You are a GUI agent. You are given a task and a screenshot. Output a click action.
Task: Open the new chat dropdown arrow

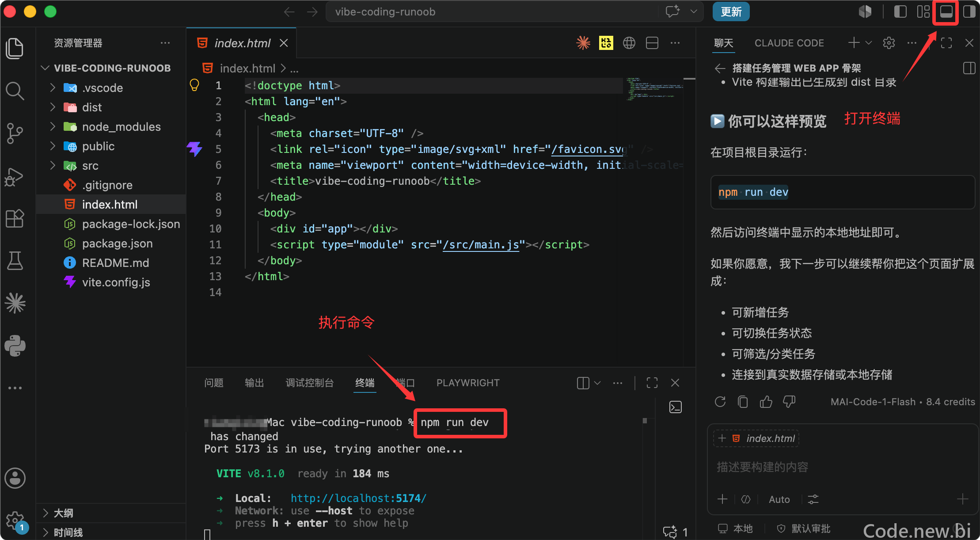(x=869, y=43)
